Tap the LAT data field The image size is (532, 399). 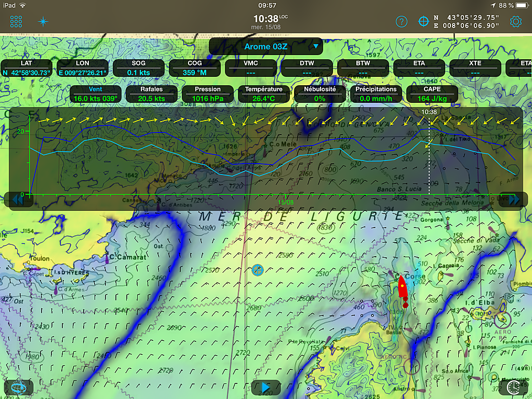coord(26,68)
